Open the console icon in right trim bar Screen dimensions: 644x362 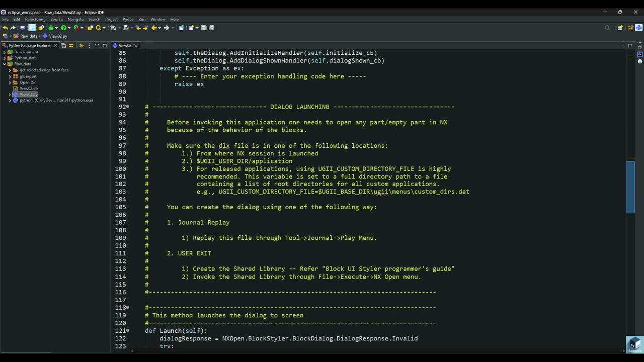[x=640, y=54]
